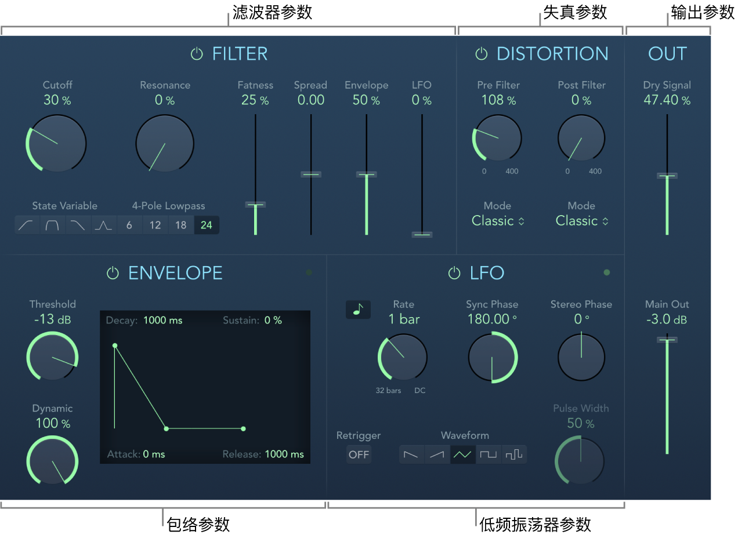Screen dimensions: 756x538
Task: Click the Pre Filter 108 % value
Action: 498,100
